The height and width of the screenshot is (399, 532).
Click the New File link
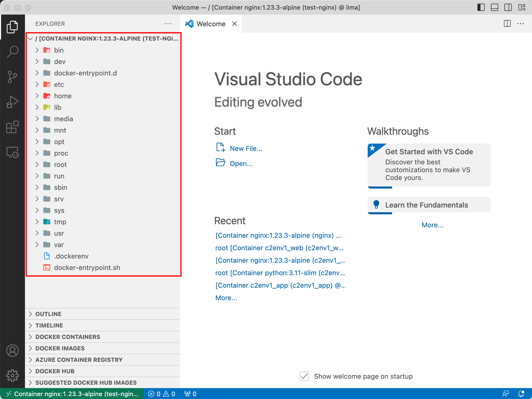(246, 149)
